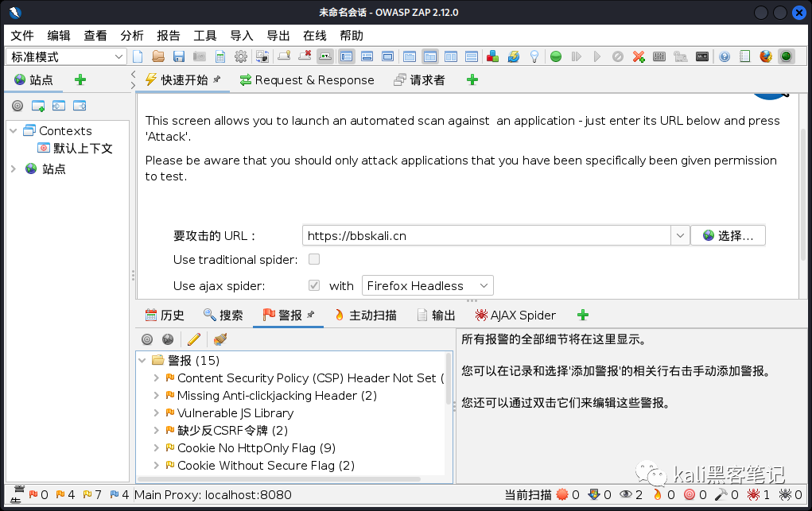Click the Main Proxy: localhost:8080 status text
The height and width of the screenshot is (511, 812).
click(x=213, y=495)
